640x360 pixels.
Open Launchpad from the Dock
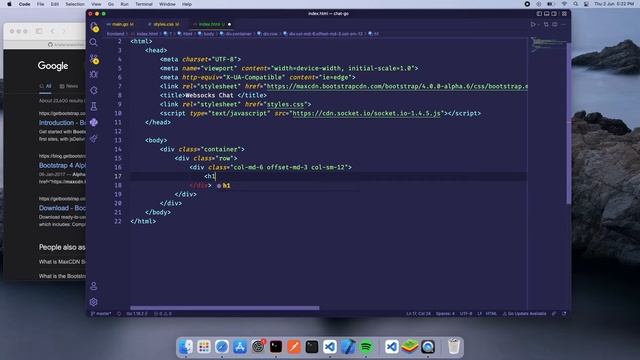click(x=204, y=347)
